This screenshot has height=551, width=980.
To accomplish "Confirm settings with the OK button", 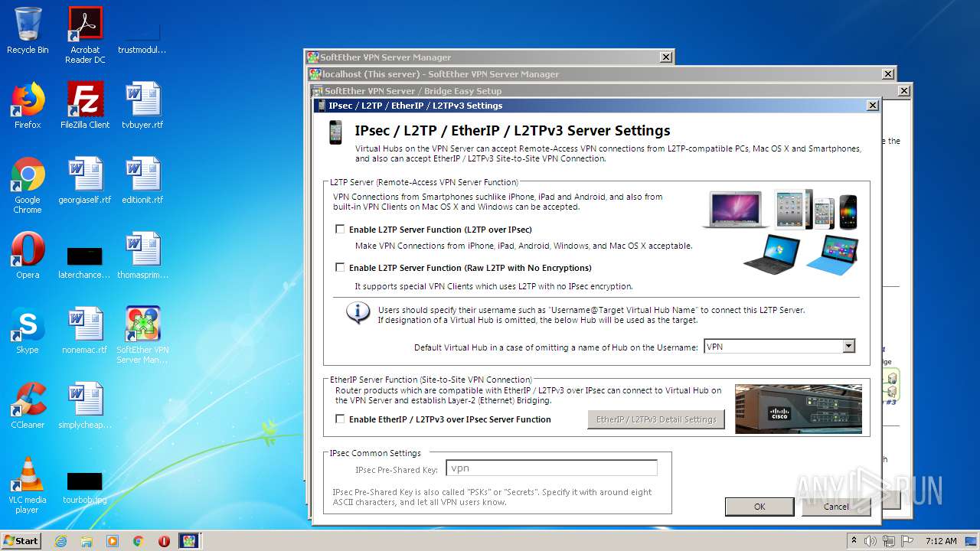I will coord(759,507).
